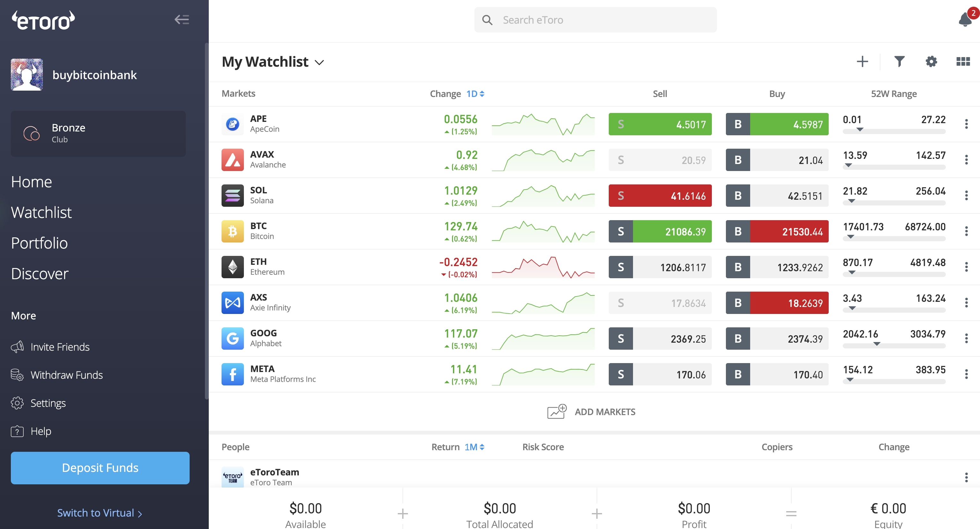This screenshot has height=529, width=980.
Task: Open the Solana logo icon
Action: tap(232, 196)
